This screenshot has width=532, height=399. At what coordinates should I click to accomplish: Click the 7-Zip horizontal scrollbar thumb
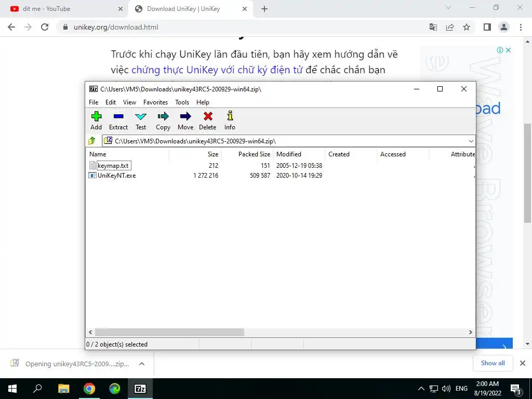click(x=169, y=332)
